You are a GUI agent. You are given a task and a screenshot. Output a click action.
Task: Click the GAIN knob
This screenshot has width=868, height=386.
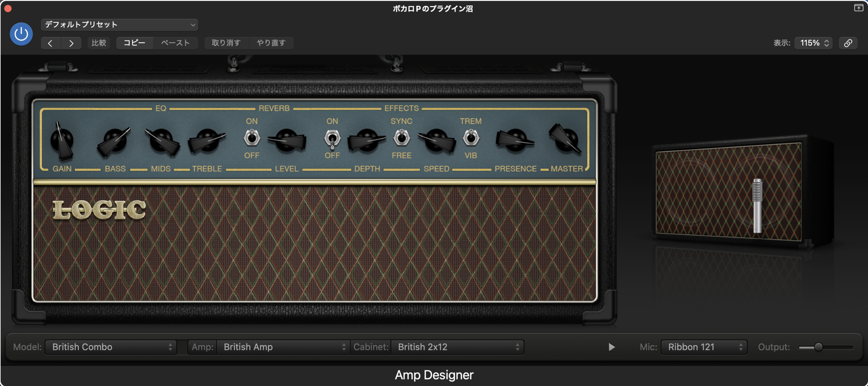[62, 141]
